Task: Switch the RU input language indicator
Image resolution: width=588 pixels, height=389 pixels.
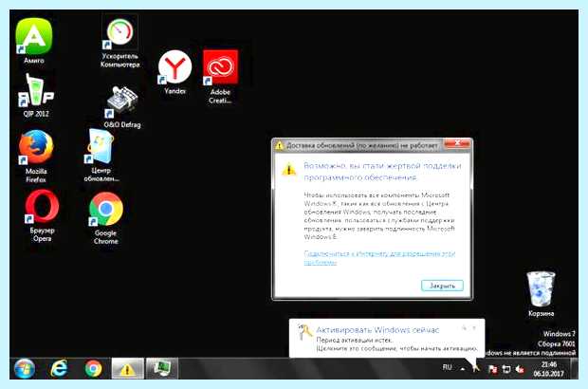Action: click(x=447, y=367)
